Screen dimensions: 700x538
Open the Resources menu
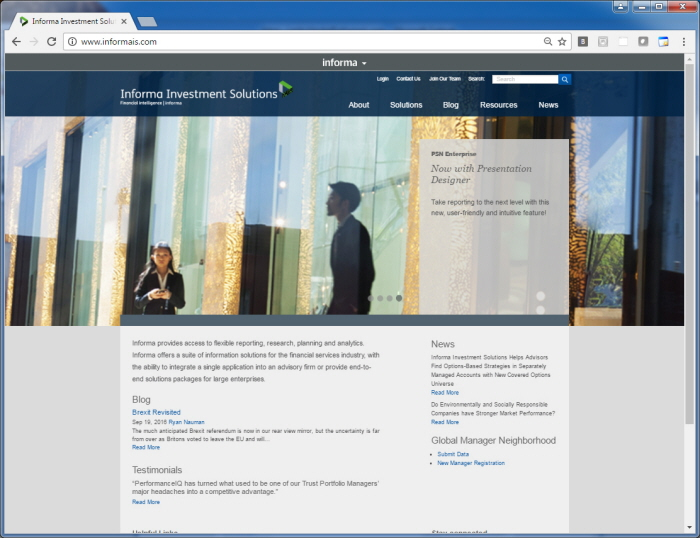(498, 105)
